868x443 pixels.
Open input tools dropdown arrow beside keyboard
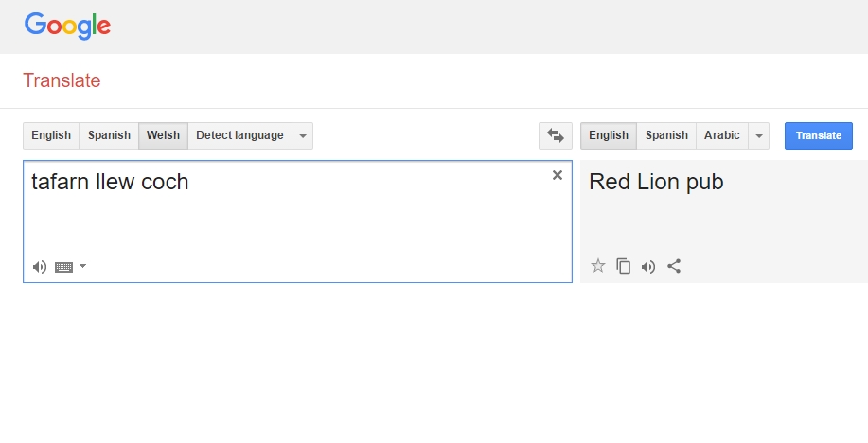point(82,266)
